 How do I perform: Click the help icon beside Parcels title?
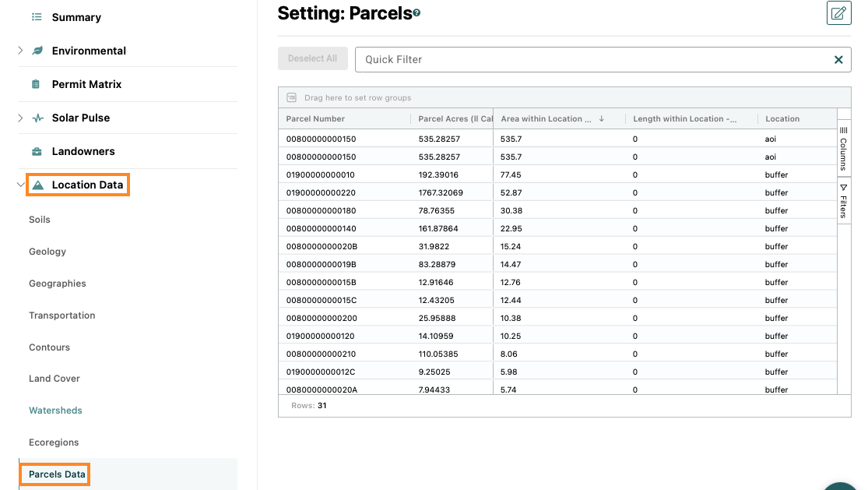click(x=416, y=13)
